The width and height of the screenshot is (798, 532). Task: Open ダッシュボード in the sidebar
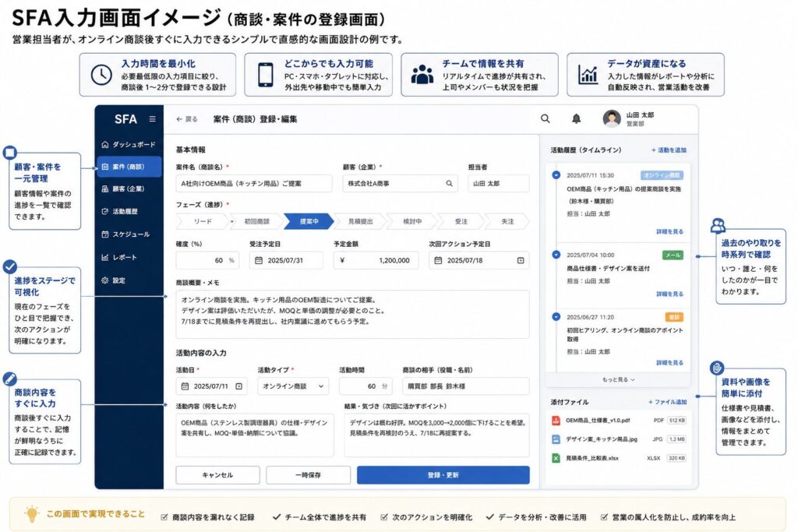pos(129,144)
